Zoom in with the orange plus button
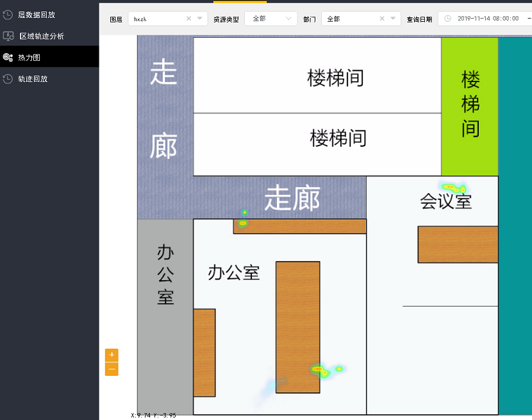 pyautogui.click(x=112, y=354)
